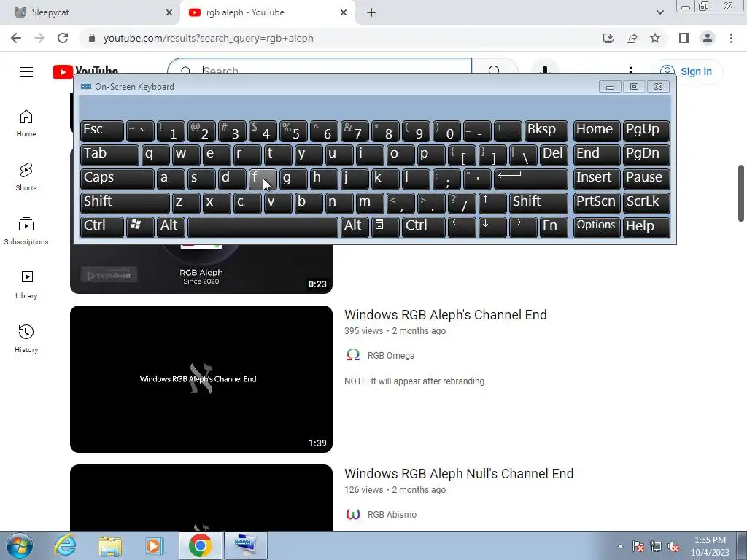Launch Internet Explorer from taskbar
This screenshot has height=560, width=747.
(65, 545)
